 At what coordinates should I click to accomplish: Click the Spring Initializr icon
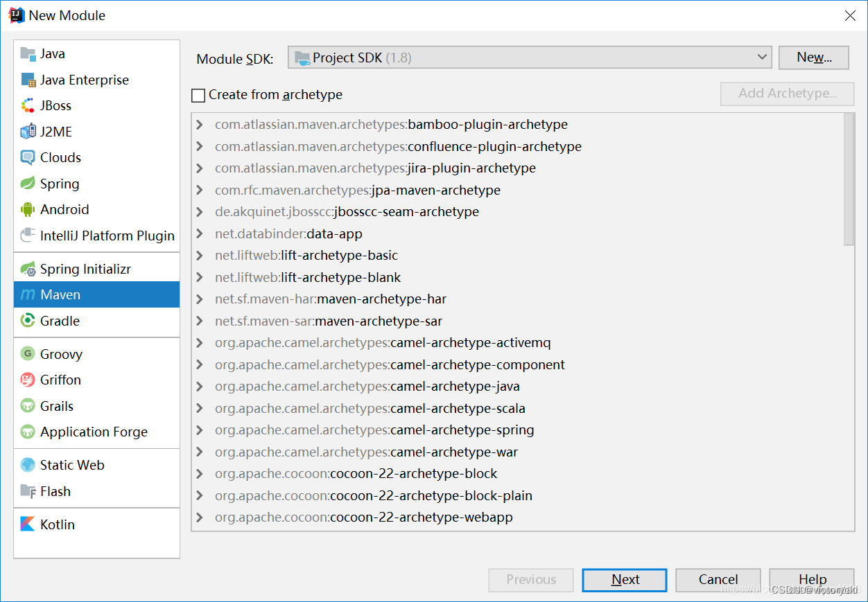(x=28, y=269)
